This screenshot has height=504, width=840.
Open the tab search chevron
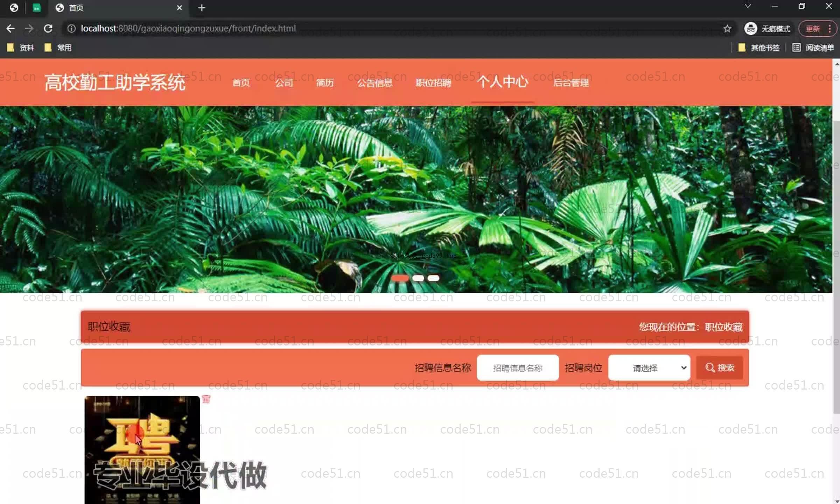[x=748, y=6]
